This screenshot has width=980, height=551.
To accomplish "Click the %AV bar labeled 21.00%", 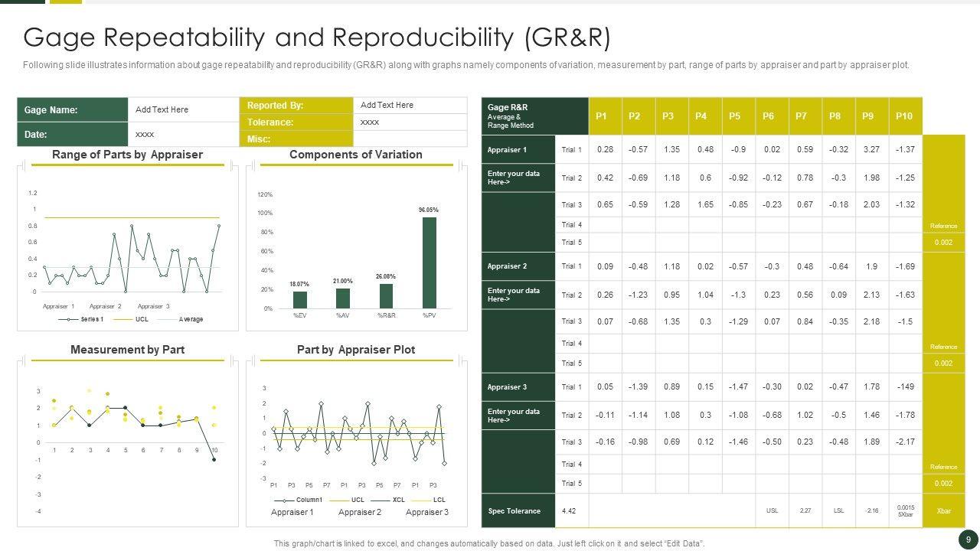I will pyautogui.click(x=343, y=298).
